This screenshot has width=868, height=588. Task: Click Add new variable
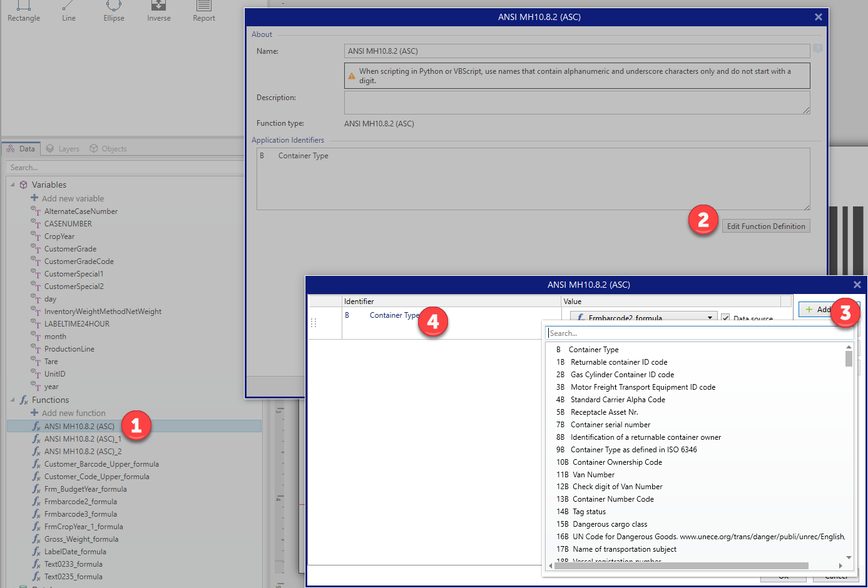(x=68, y=198)
